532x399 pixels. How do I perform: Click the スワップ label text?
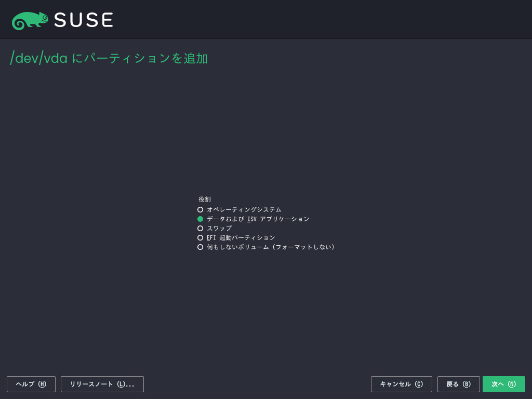(x=219, y=229)
